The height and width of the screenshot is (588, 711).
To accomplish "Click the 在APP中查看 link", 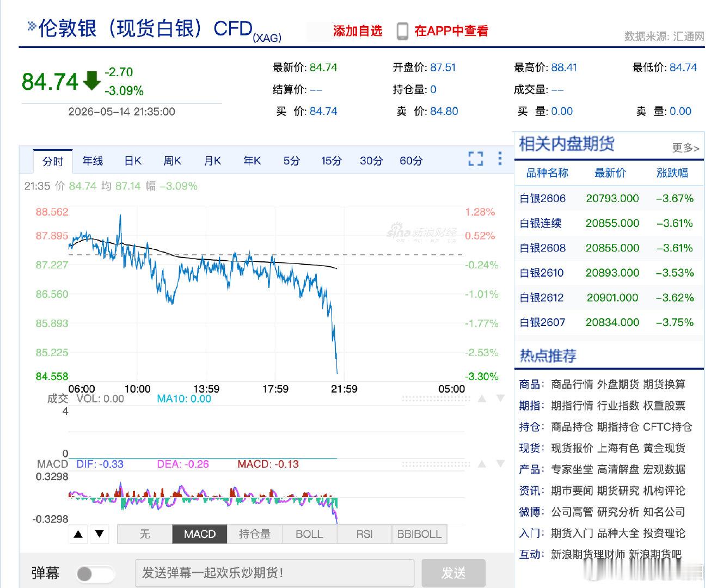I will tap(451, 31).
